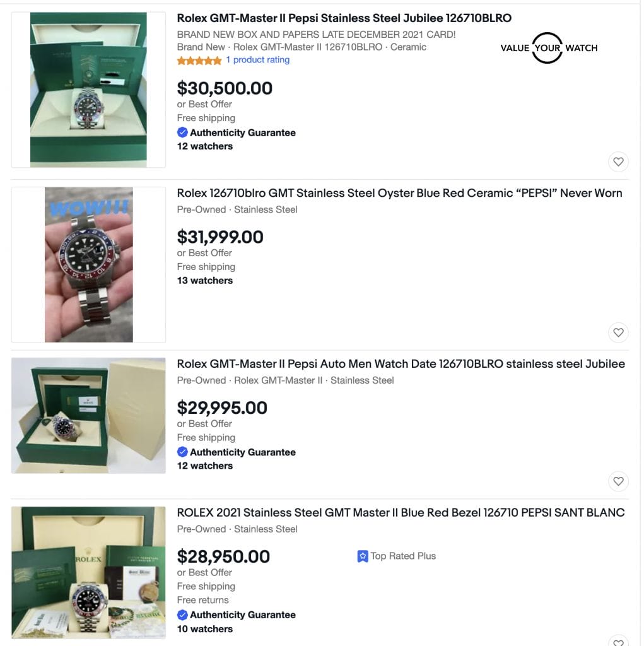
Task: Click the $31,999.00 price text
Action: pyautogui.click(x=220, y=237)
